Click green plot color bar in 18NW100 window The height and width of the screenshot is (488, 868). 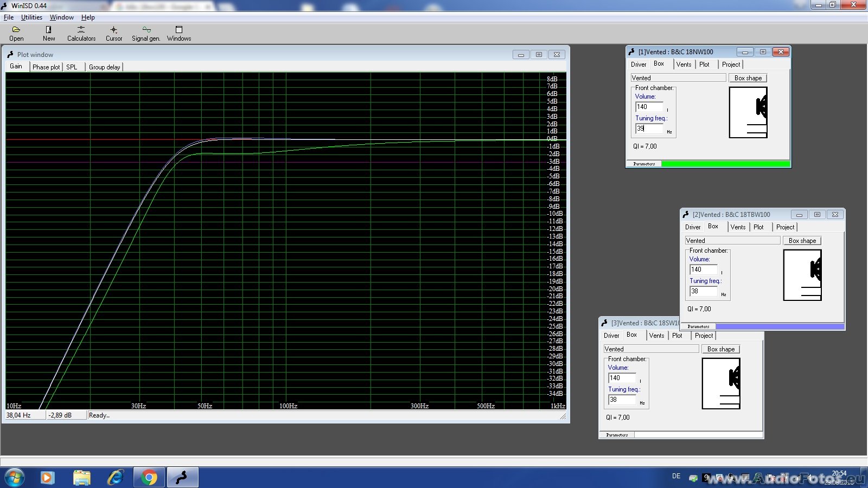725,164
